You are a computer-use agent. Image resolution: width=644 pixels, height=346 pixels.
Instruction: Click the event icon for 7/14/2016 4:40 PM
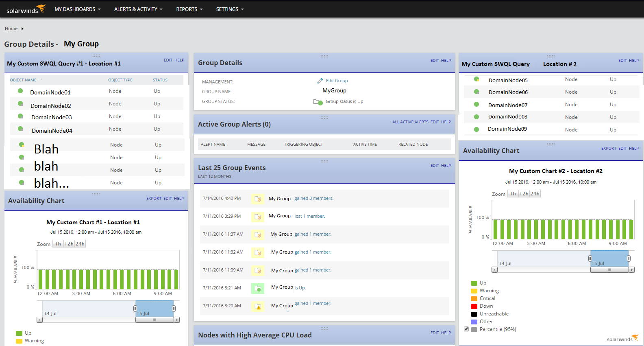tap(258, 199)
